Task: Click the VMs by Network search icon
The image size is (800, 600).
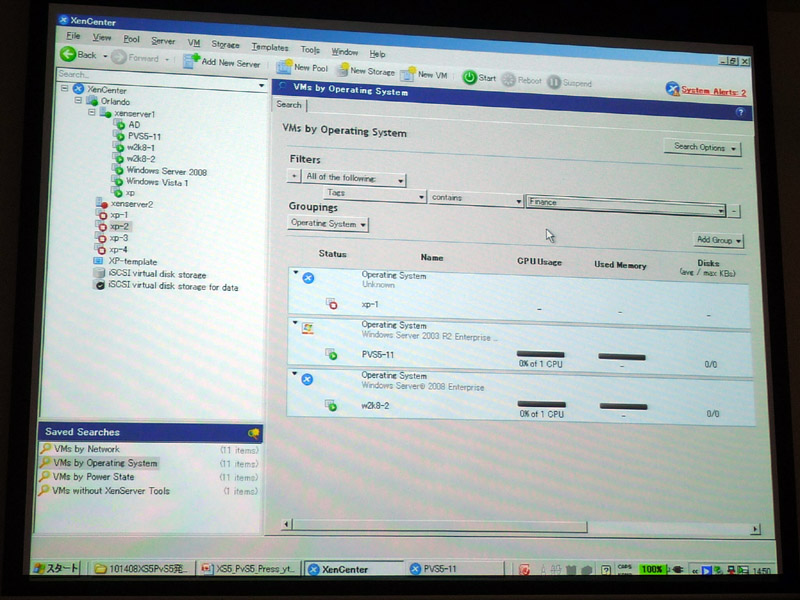Action: [x=46, y=448]
